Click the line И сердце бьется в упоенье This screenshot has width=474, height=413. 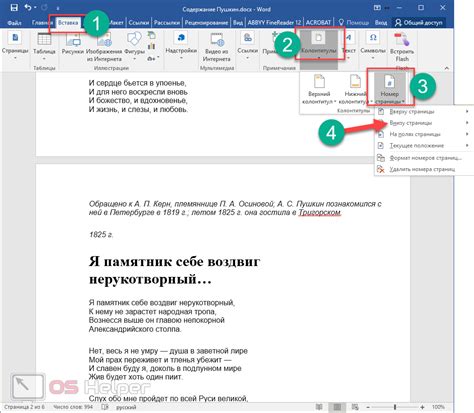point(137,83)
